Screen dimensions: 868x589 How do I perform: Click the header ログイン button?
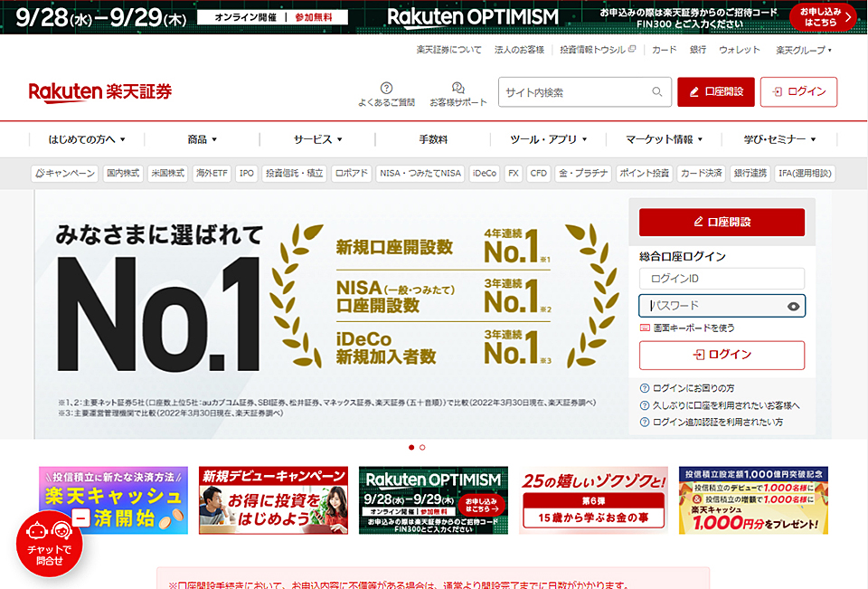(798, 92)
